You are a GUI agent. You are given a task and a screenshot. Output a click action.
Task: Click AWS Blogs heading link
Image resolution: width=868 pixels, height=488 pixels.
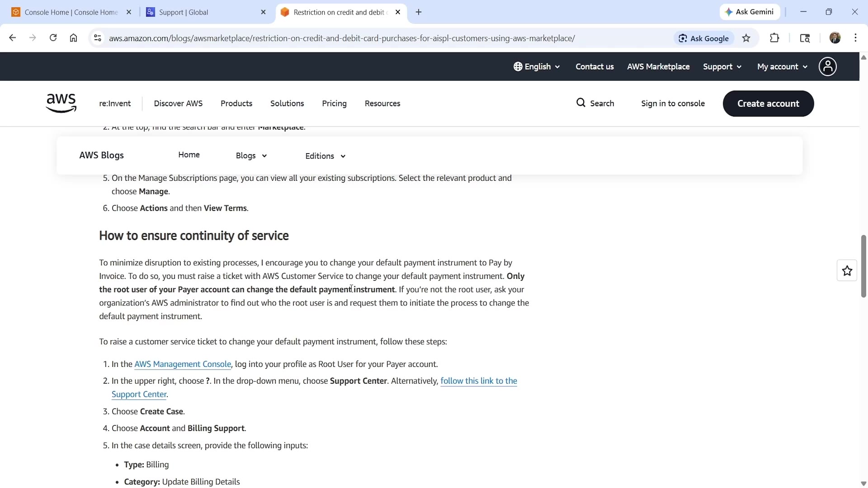101,155
